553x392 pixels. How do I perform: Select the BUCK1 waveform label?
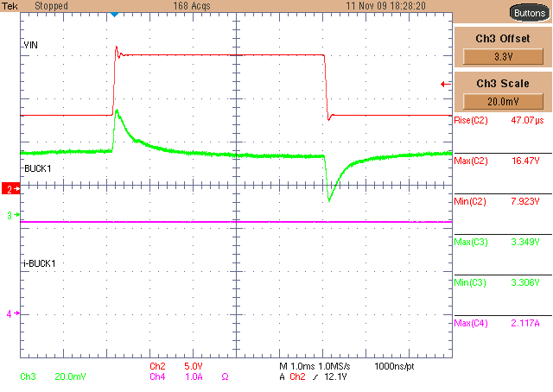click(38, 168)
